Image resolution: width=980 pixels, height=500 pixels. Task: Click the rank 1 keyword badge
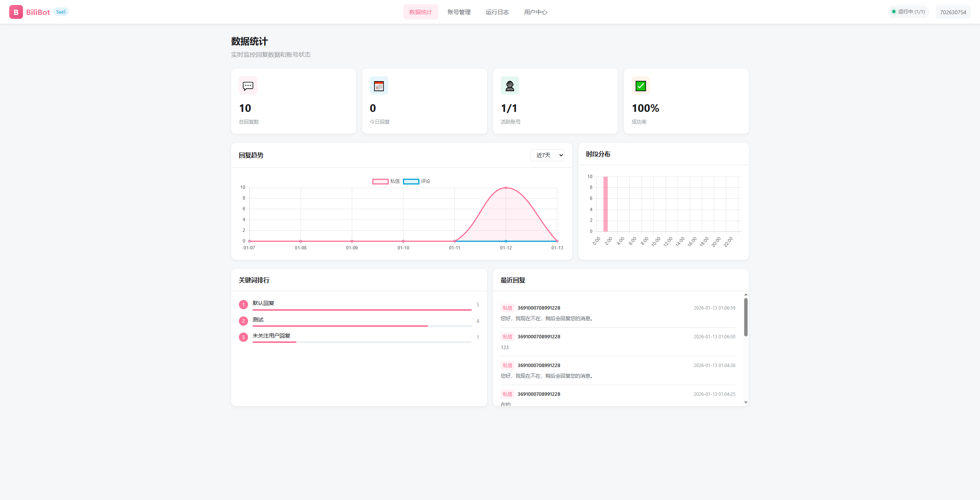(x=243, y=305)
